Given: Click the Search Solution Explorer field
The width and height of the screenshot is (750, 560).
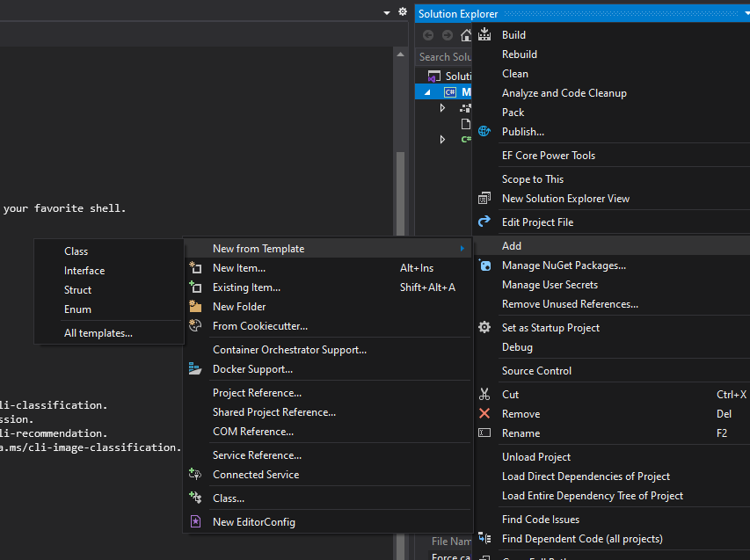Looking at the screenshot, I should (x=443, y=55).
